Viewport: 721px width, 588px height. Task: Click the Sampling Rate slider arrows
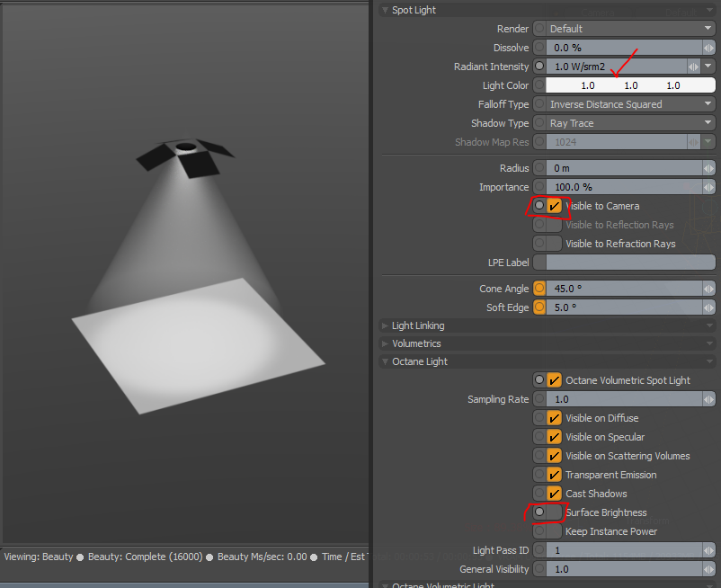[708, 399]
